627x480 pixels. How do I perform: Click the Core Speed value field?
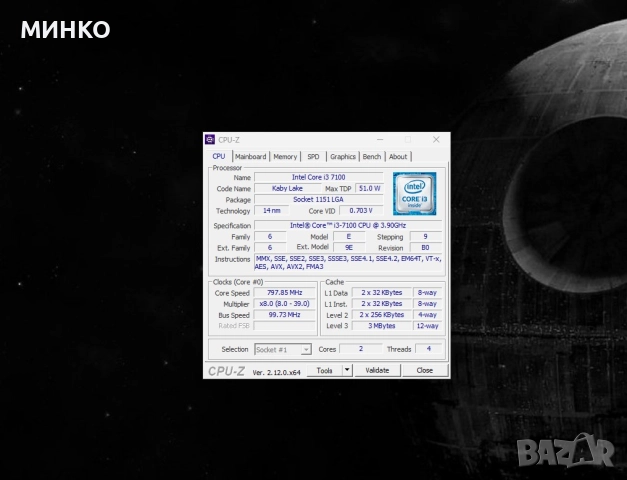pos(283,293)
